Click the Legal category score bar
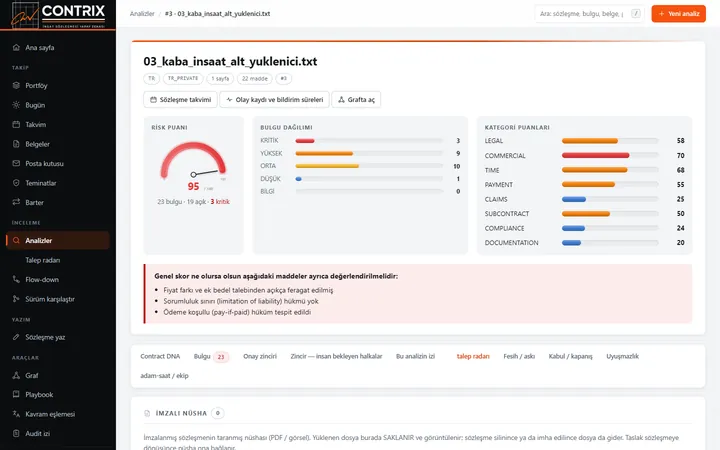Image resolution: width=720 pixels, height=450 pixels. click(x=610, y=141)
